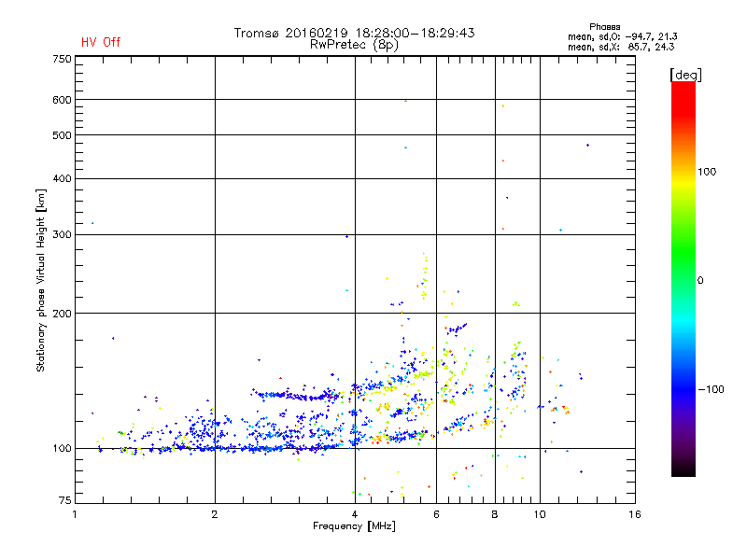
Task: Click the x-axis '8' tick label
Action: [x=495, y=514]
